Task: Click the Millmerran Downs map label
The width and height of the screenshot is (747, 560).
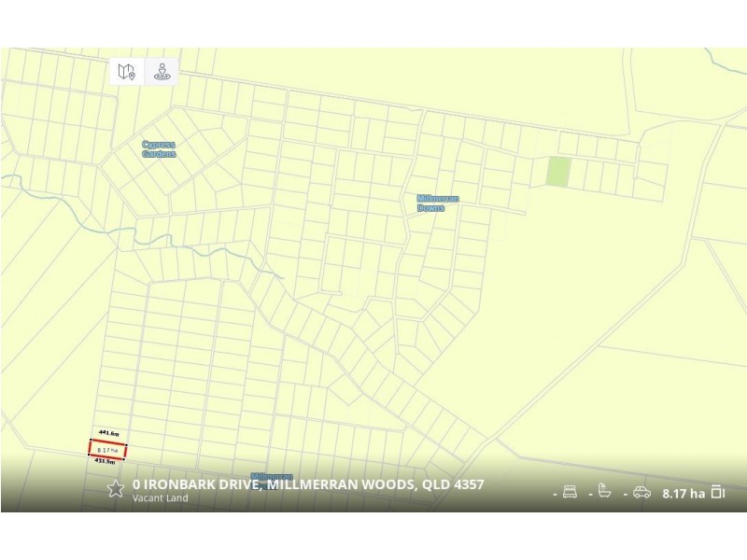Action: [x=438, y=203]
